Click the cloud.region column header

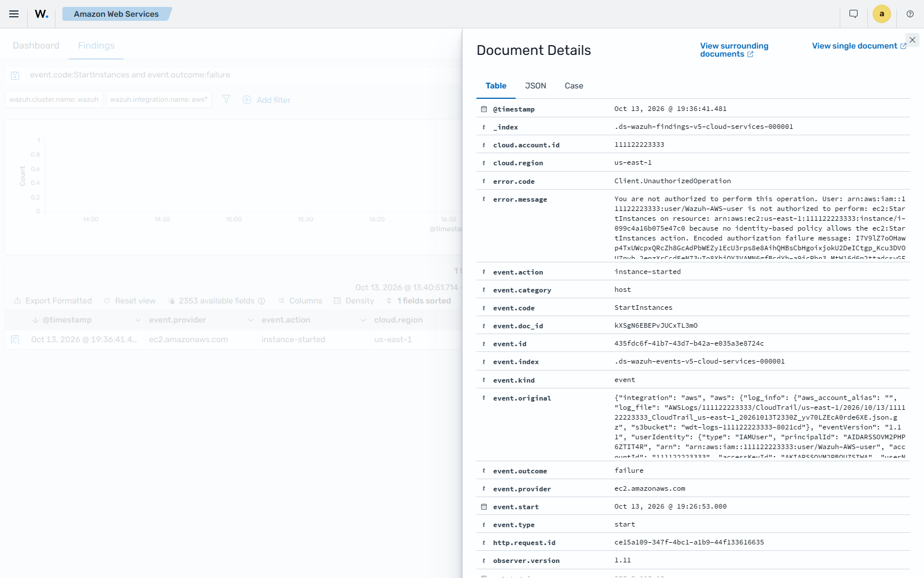coord(398,320)
